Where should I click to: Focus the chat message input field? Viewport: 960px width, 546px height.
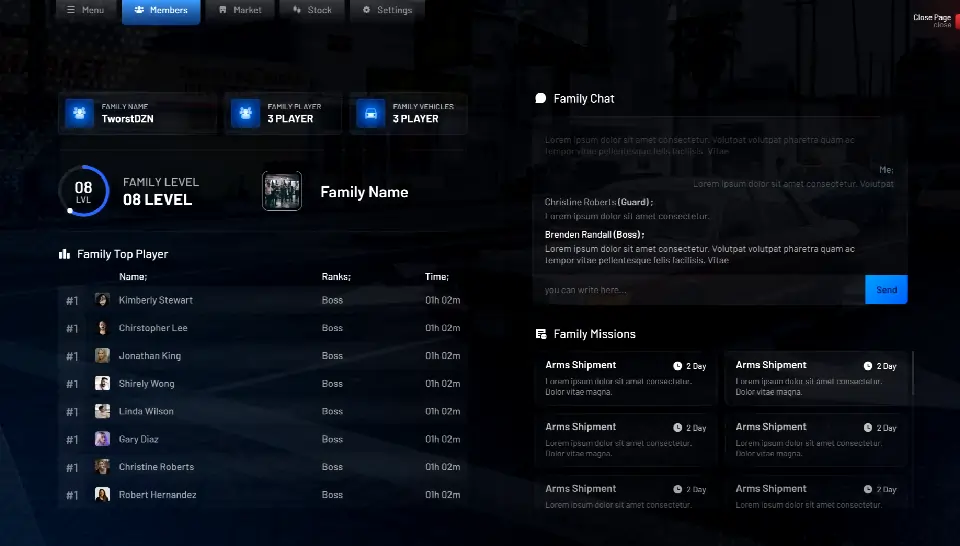(699, 290)
